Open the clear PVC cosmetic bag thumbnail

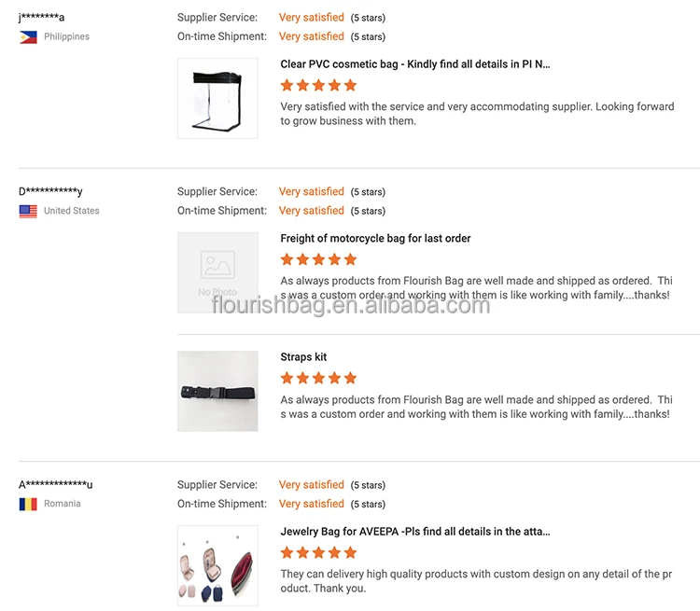(217, 99)
